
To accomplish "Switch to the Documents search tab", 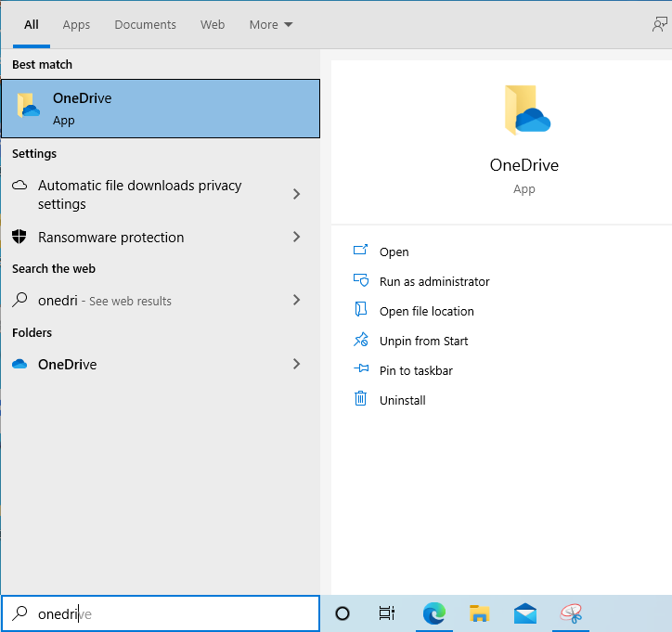I will click(x=146, y=25).
